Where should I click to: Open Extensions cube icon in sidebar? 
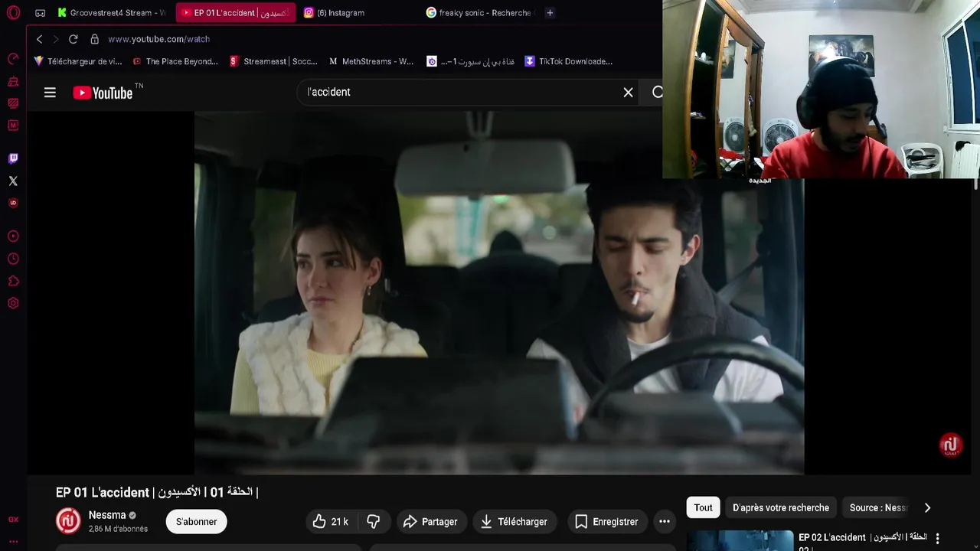13,281
